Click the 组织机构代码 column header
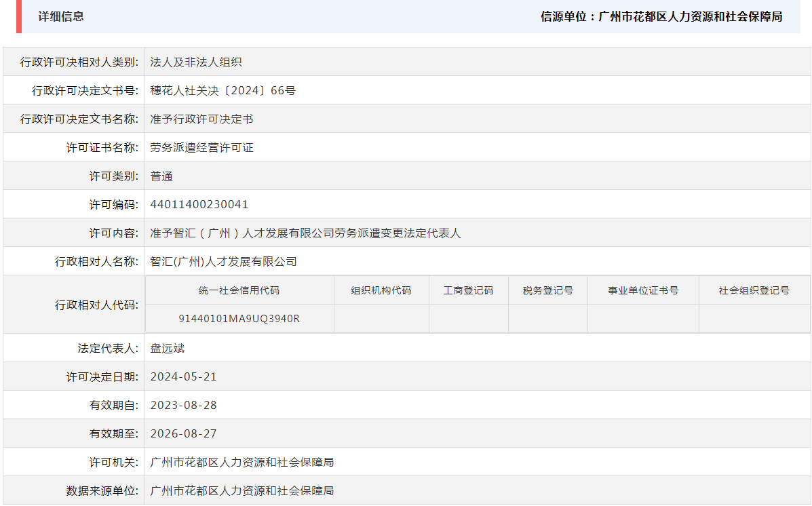This screenshot has width=812, height=506. point(381,290)
